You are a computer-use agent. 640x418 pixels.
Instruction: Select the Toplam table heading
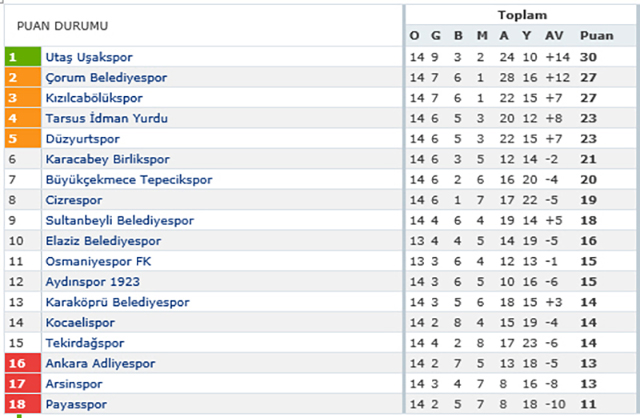click(522, 15)
